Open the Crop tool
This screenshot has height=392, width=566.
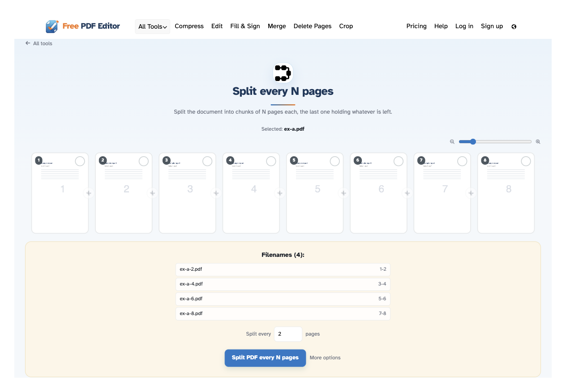click(x=346, y=26)
